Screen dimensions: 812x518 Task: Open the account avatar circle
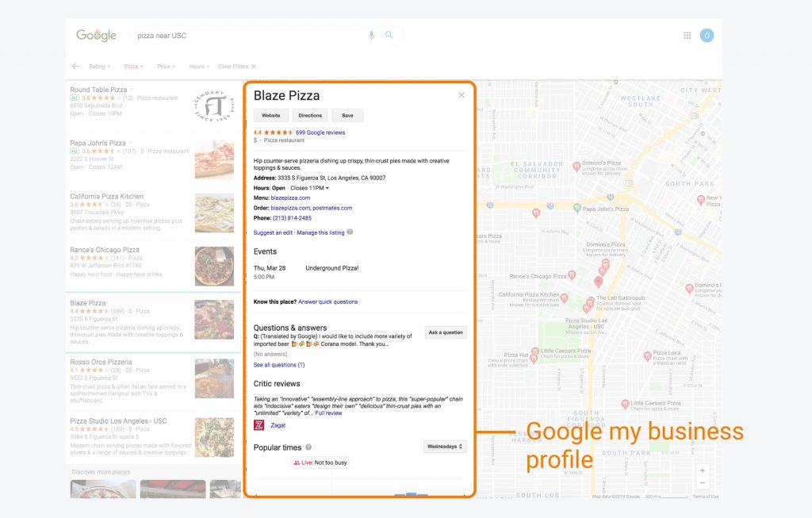[707, 35]
